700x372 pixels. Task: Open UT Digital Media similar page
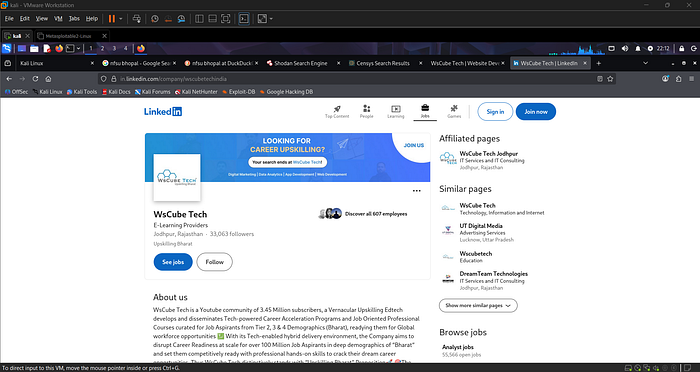(481, 226)
